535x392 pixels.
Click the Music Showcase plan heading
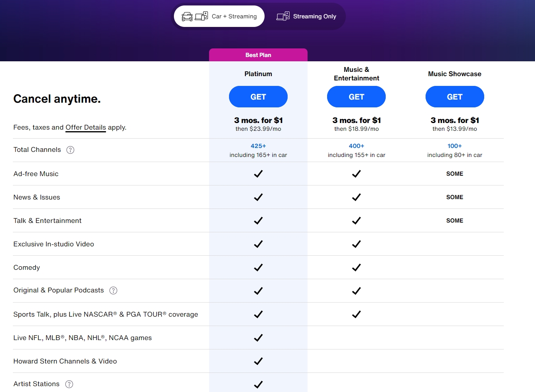tap(454, 74)
